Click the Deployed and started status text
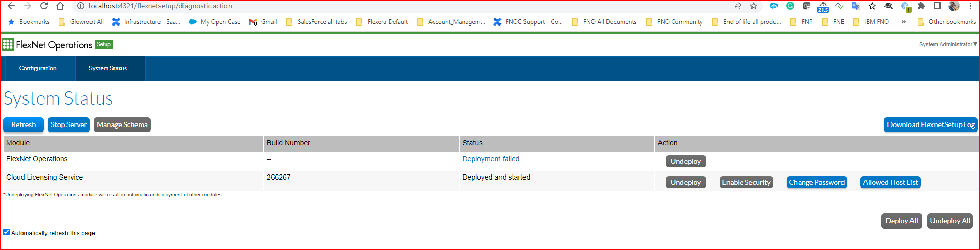Screen dimensions: 980x250 496,178
